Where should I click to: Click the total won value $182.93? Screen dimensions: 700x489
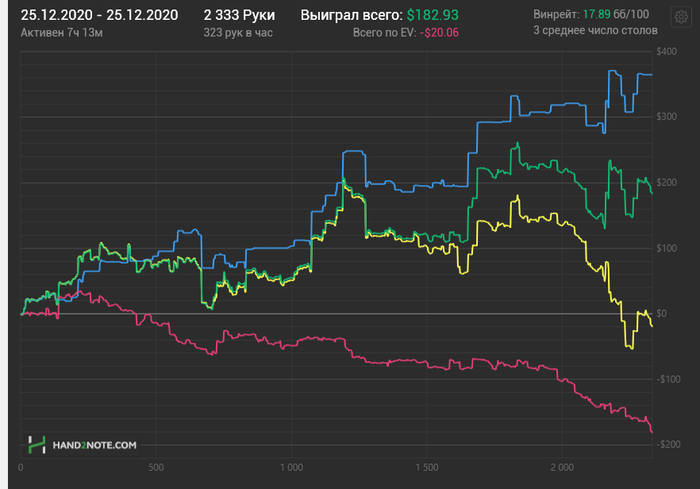tap(433, 15)
